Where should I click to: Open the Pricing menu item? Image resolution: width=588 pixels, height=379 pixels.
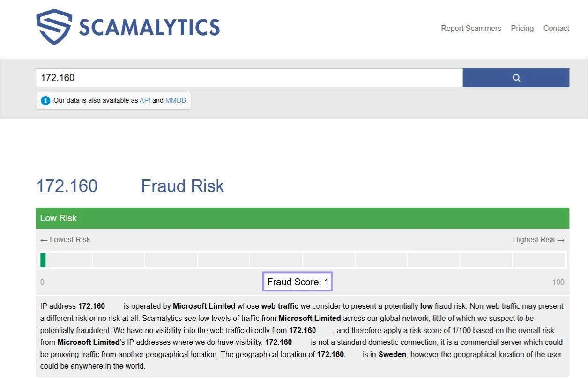522,28
